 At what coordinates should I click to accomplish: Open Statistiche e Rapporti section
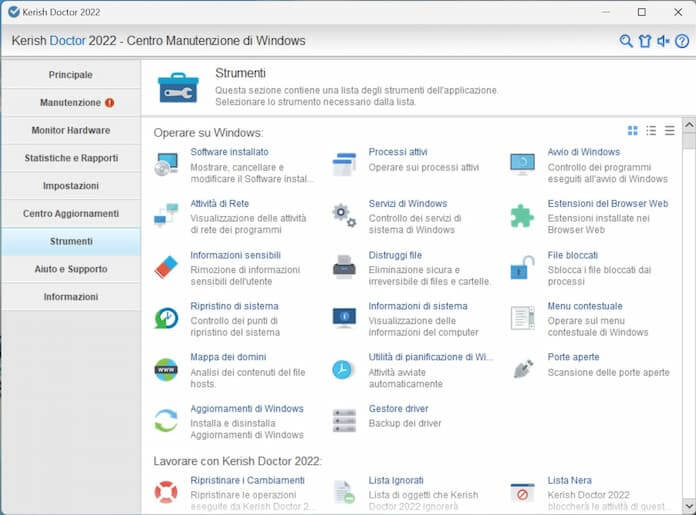[71, 158]
